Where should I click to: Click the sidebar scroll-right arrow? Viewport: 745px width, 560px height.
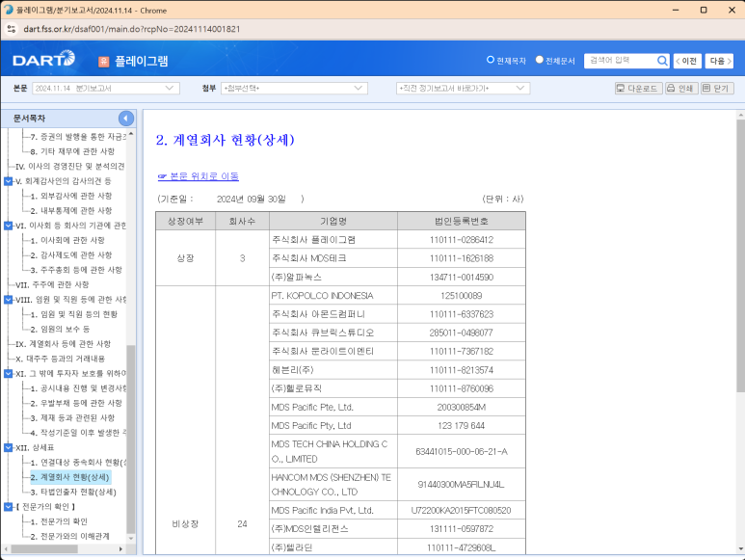pyautogui.click(x=120, y=549)
